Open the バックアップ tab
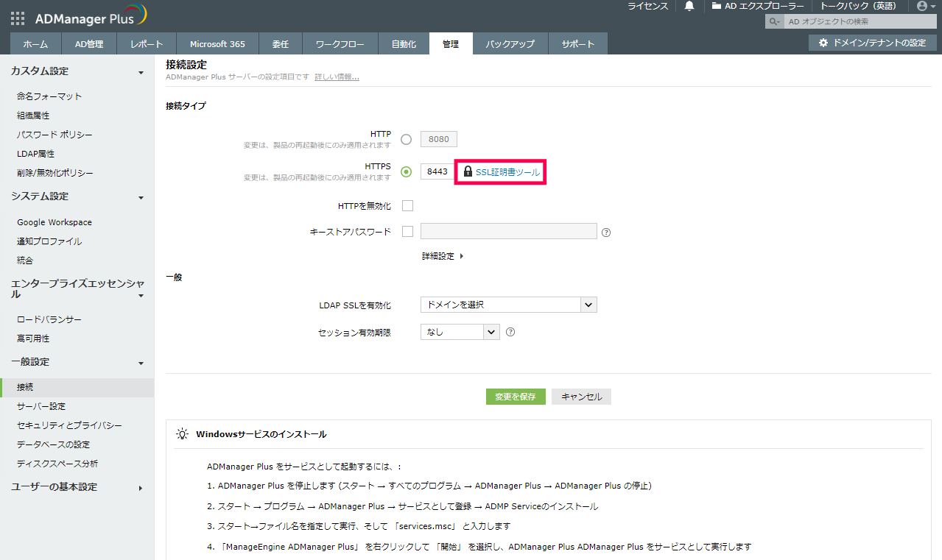The image size is (942, 560). (x=510, y=44)
